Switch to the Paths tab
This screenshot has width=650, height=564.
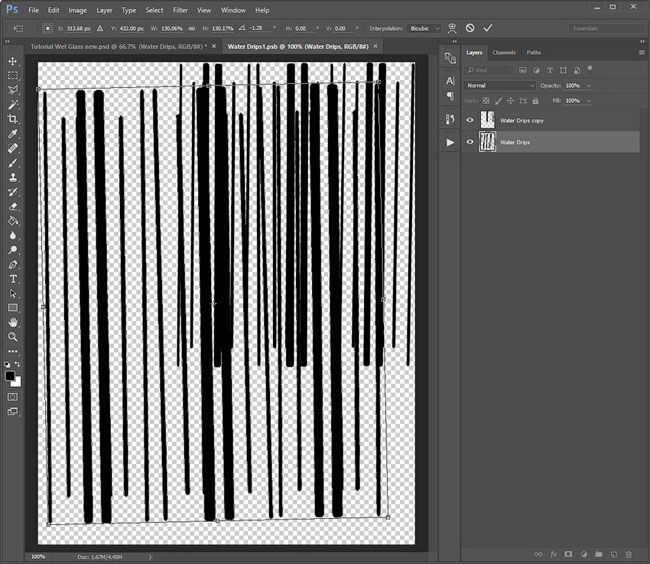(x=534, y=52)
